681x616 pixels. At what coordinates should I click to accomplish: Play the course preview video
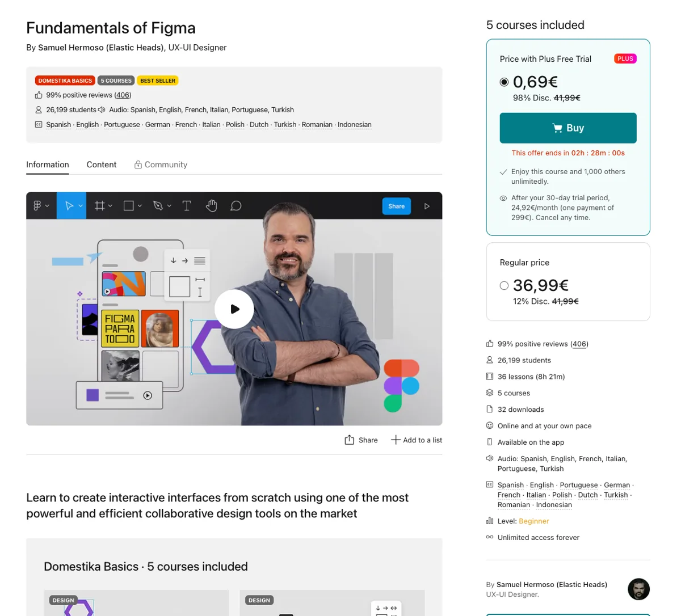click(234, 309)
